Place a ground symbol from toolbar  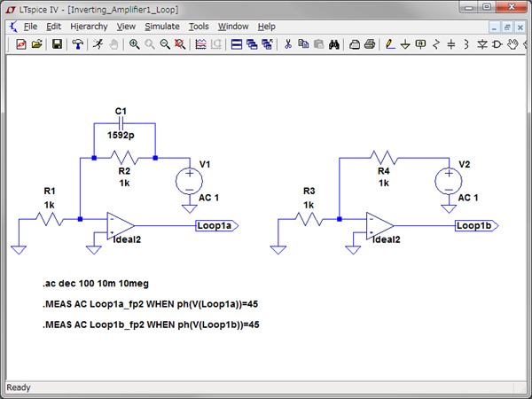click(x=405, y=44)
